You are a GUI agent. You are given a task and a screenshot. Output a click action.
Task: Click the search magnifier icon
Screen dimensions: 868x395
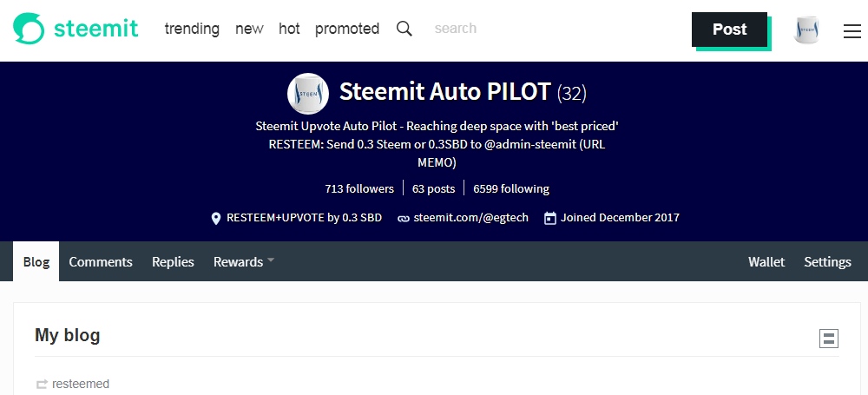pyautogui.click(x=404, y=29)
